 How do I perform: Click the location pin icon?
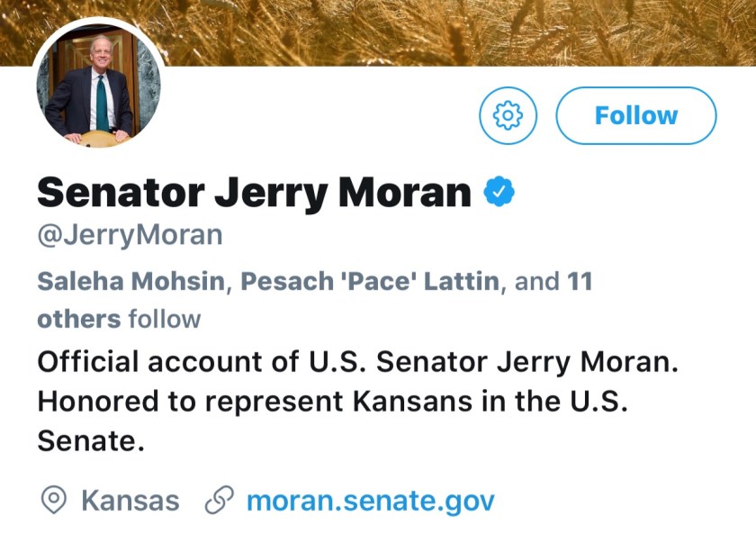tap(55, 500)
